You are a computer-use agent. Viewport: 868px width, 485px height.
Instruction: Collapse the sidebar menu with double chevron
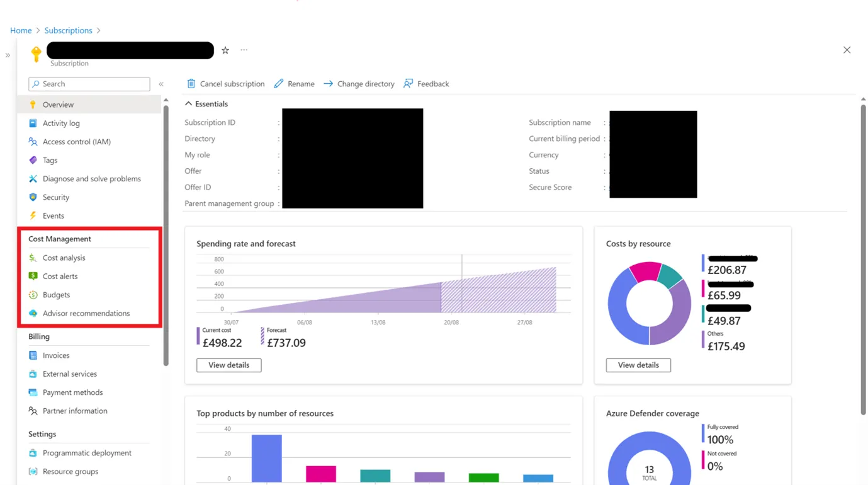(161, 84)
